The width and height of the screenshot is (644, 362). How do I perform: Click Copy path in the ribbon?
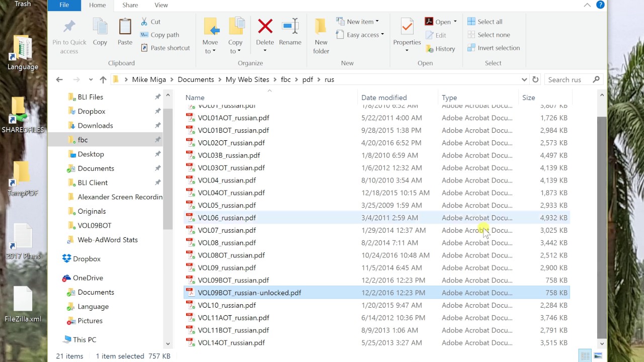159,35
